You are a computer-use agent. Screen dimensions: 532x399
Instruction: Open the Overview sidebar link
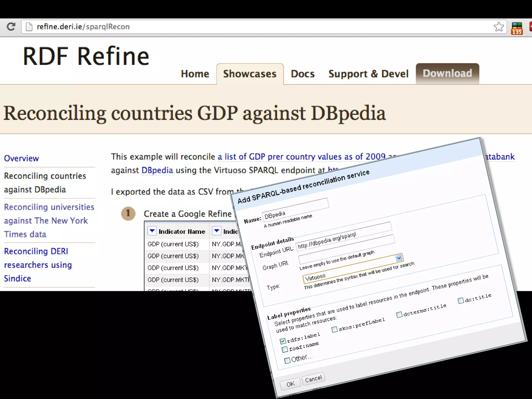click(x=21, y=158)
